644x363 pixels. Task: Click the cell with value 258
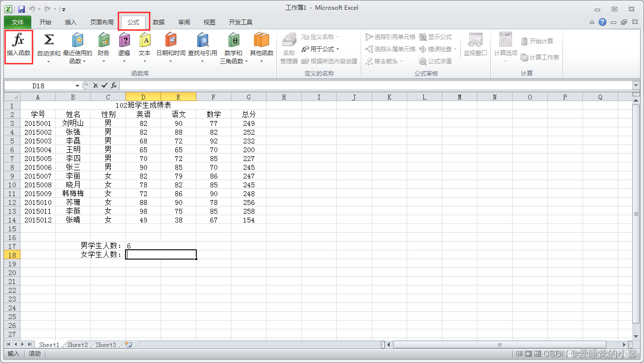pyautogui.click(x=249, y=211)
